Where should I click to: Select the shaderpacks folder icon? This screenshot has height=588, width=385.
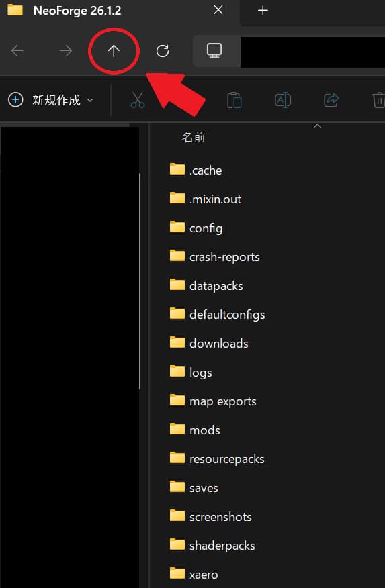(x=177, y=544)
